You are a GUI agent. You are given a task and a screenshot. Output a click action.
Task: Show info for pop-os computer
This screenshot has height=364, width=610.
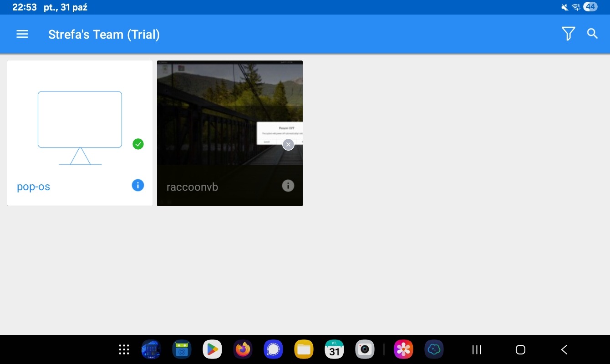pyautogui.click(x=138, y=185)
